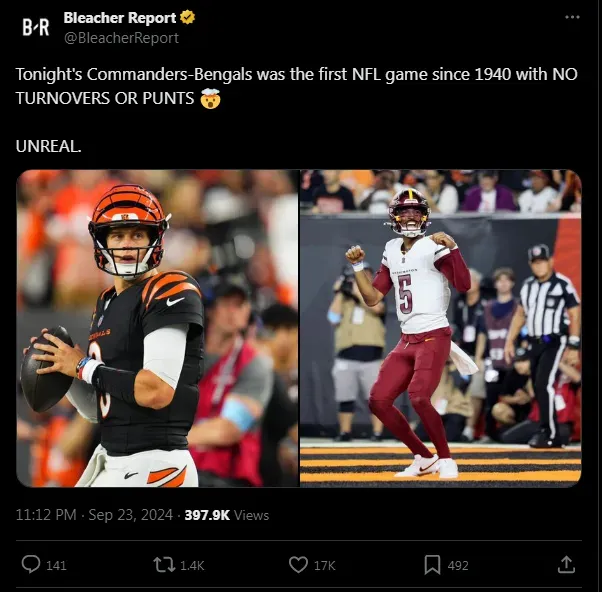This screenshot has height=592, width=602.
Task: Open the Bleacher Report profile name
Action: point(120,18)
